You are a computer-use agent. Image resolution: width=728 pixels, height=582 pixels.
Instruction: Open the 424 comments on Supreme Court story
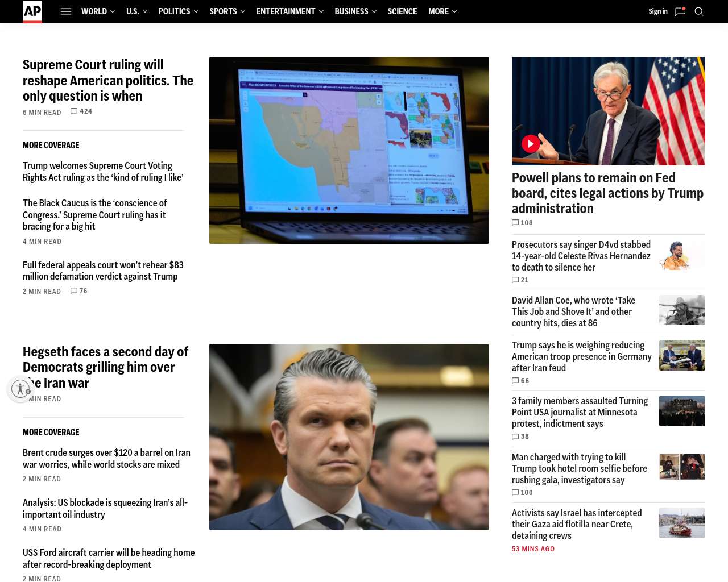point(81,111)
